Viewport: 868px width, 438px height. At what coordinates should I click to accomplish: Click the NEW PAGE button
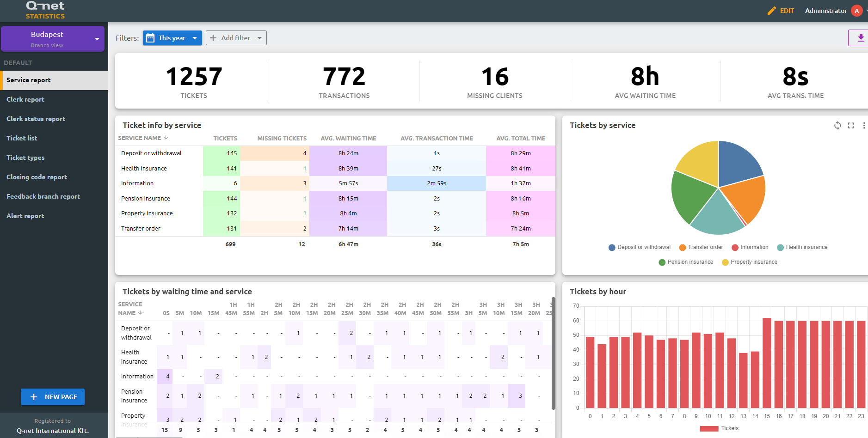[53, 397]
